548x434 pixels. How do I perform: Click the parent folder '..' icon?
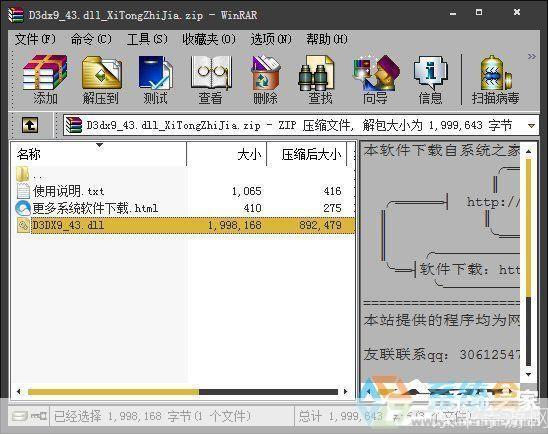tap(22, 174)
